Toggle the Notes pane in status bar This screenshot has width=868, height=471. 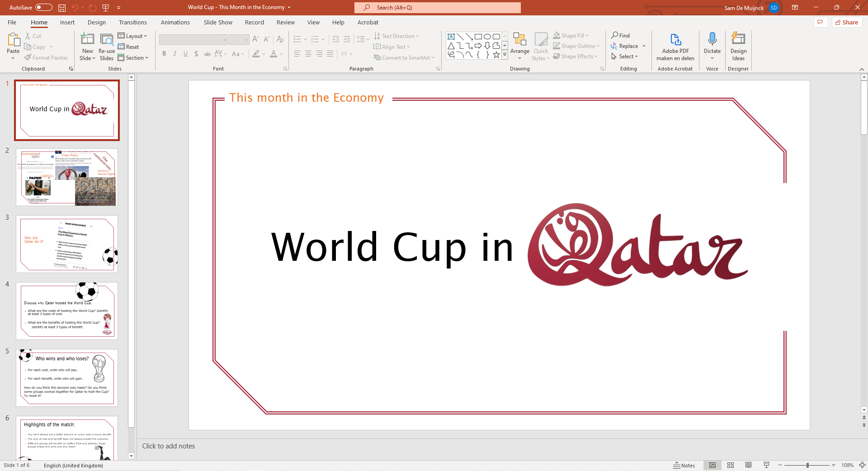[x=684, y=465]
